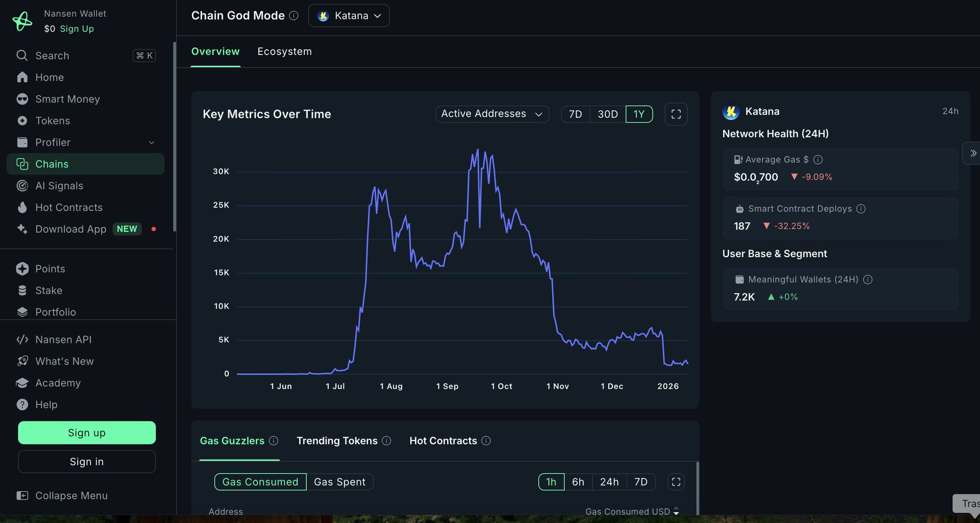The width and height of the screenshot is (980, 523).
Task: Expand Key Metrics chart to fullscreen
Action: coord(676,114)
